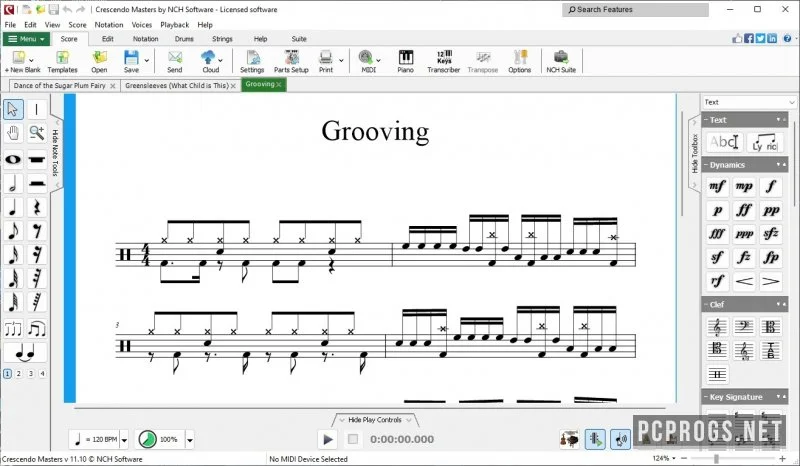Insert sforzando sfz dynamic
The image size is (800, 466).
point(770,234)
